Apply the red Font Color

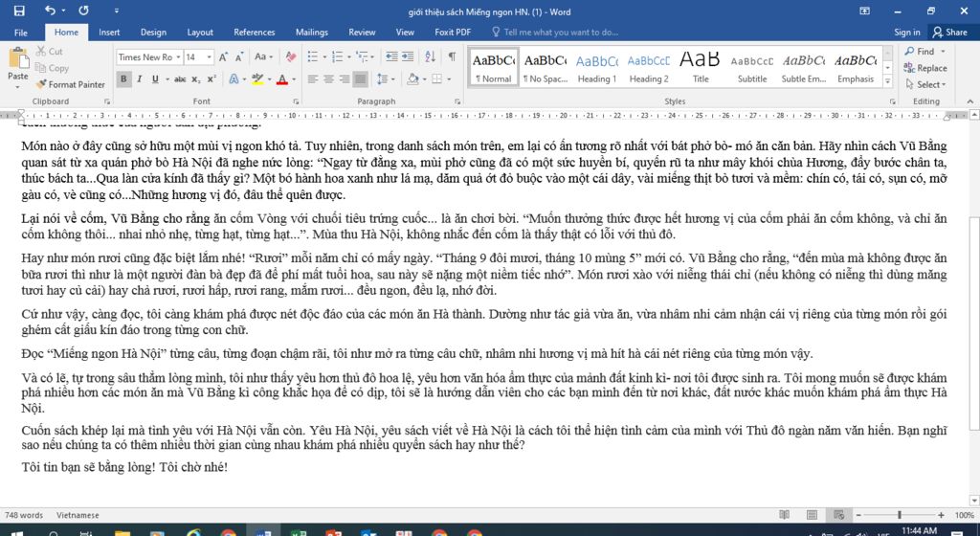tap(282, 79)
